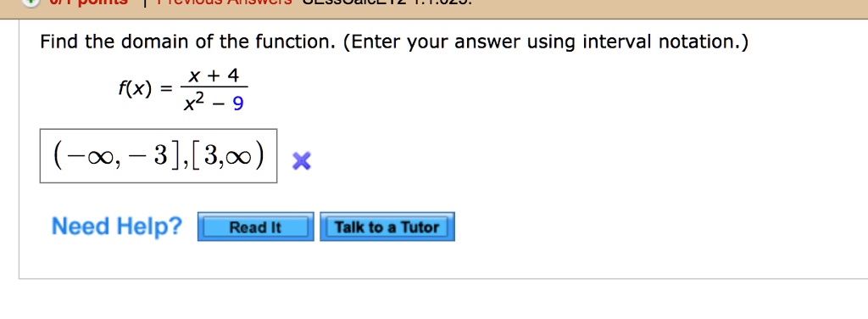Open the Read It help resource
Viewport: 868px width, 319px height.
point(256,227)
